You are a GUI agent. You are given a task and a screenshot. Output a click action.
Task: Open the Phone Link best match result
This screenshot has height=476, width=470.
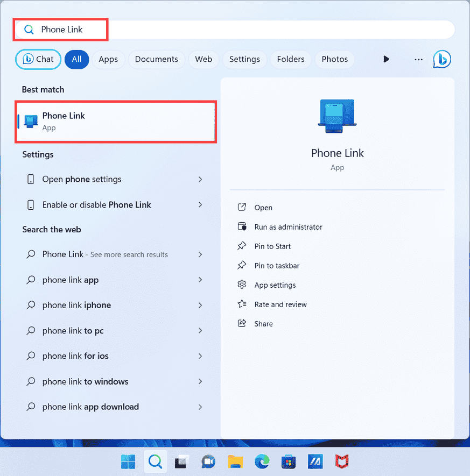116,122
